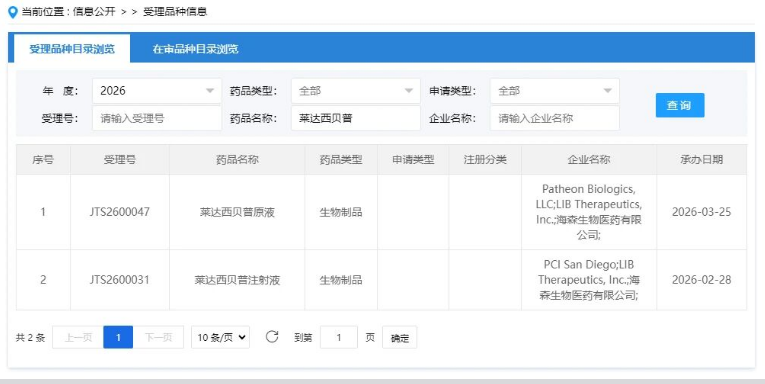Image resolution: width=765 pixels, height=384 pixels.
Task: Switch to 在审品种目录浏览 tab
Action: click(x=195, y=49)
